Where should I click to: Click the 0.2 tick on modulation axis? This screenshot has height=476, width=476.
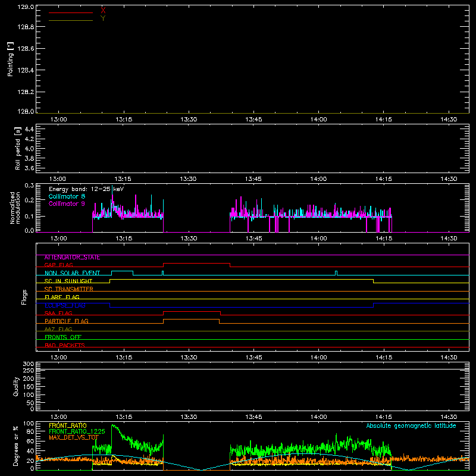click(29, 200)
